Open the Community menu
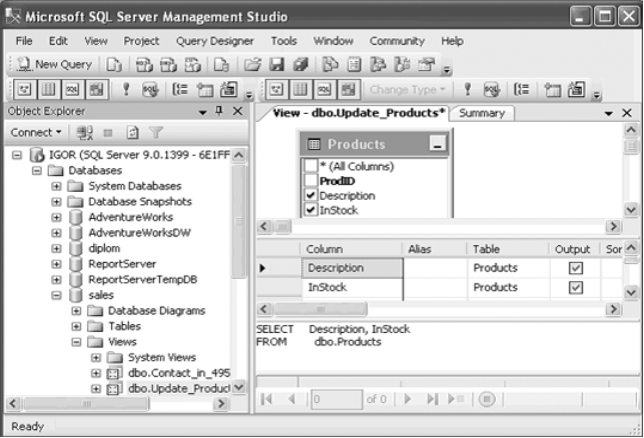644x438 pixels. click(397, 41)
